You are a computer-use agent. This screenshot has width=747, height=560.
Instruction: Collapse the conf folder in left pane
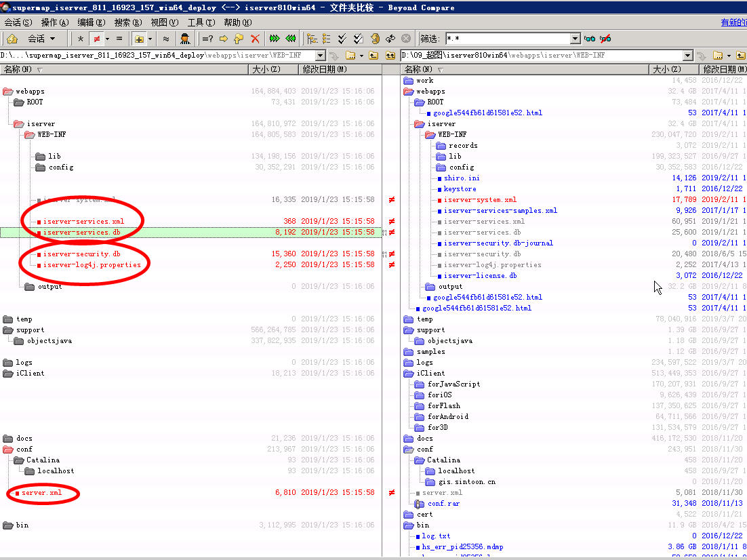(8, 449)
